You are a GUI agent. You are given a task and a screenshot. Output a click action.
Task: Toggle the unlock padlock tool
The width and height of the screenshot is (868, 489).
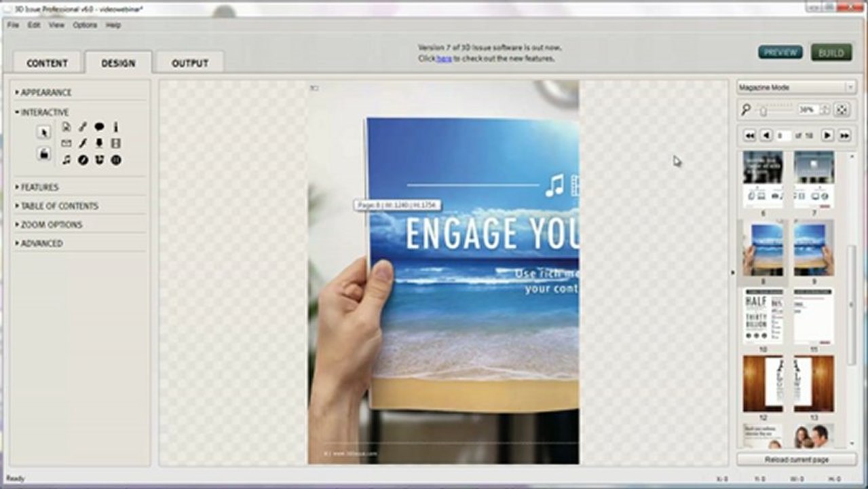click(44, 153)
